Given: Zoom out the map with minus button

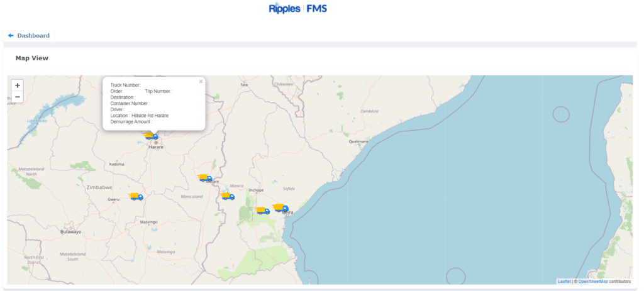Looking at the screenshot, I should (x=17, y=97).
